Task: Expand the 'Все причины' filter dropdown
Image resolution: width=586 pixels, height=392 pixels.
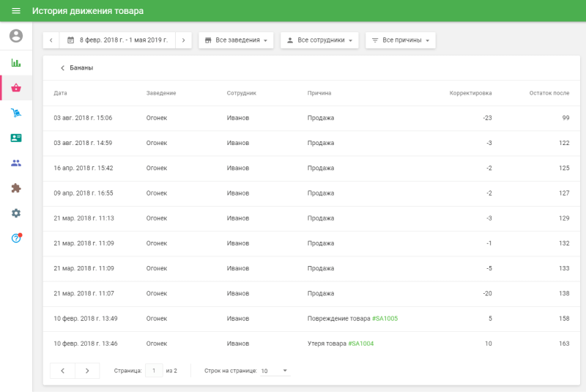Action: pos(401,40)
